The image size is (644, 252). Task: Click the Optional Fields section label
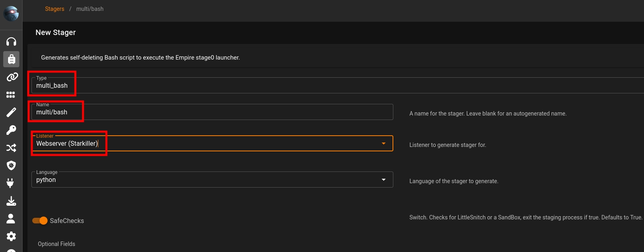pyautogui.click(x=56, y=244)
